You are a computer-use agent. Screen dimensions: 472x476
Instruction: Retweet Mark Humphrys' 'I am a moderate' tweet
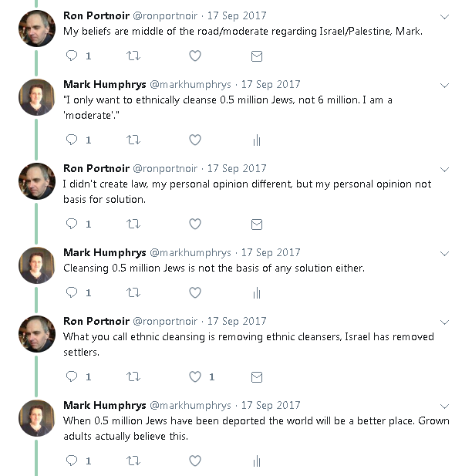click(x=133, y=140)
